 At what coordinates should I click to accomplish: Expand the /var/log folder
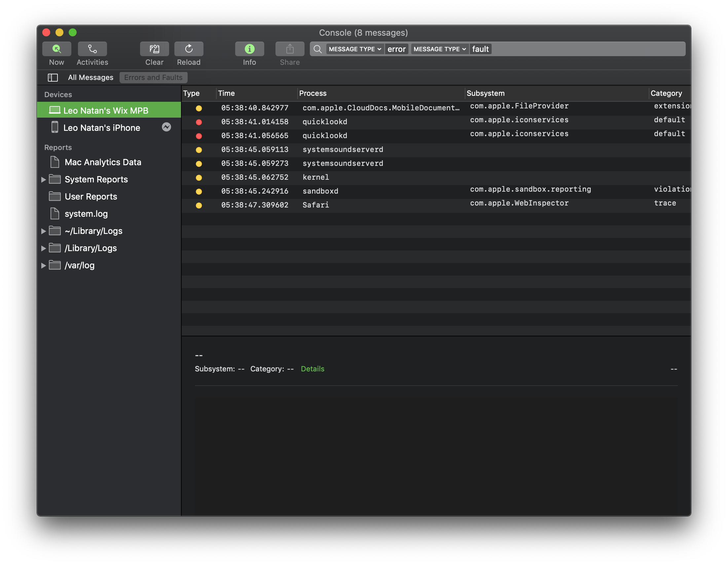[x=43, y=266]
